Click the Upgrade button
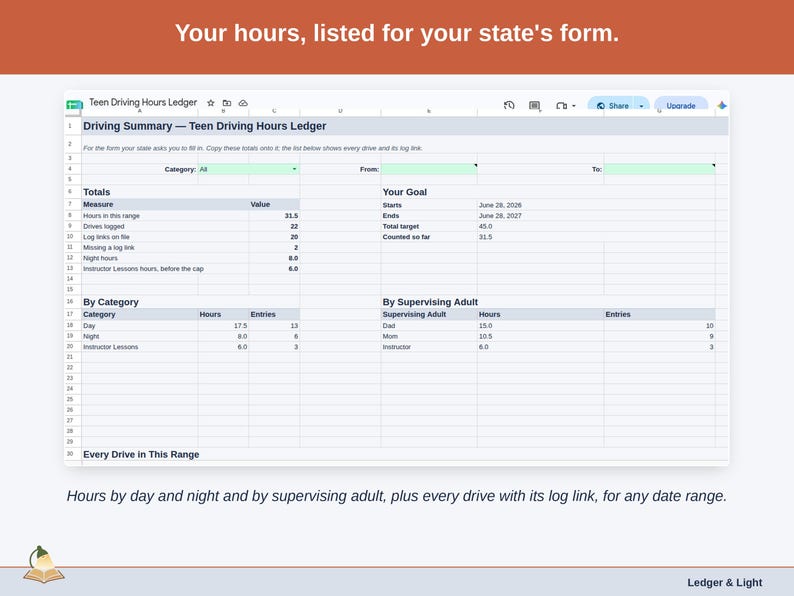794x596 pixels. tap(681, 105)
